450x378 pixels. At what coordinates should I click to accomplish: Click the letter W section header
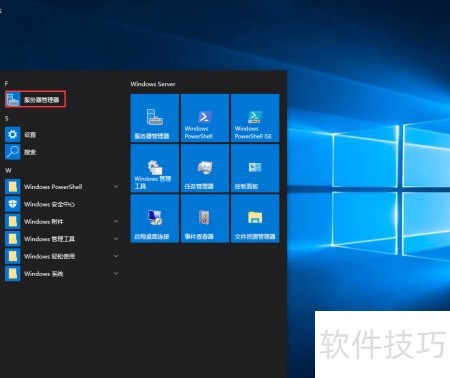click(8, 170)
